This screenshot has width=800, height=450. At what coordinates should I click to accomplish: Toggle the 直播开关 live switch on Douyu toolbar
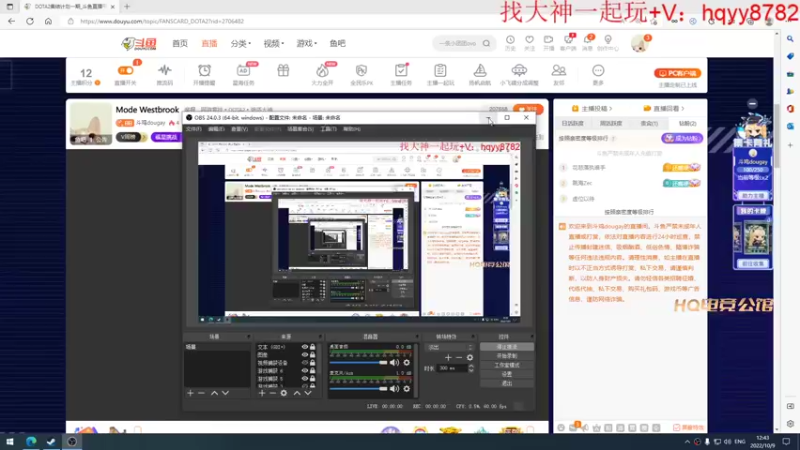coord(126,70)
